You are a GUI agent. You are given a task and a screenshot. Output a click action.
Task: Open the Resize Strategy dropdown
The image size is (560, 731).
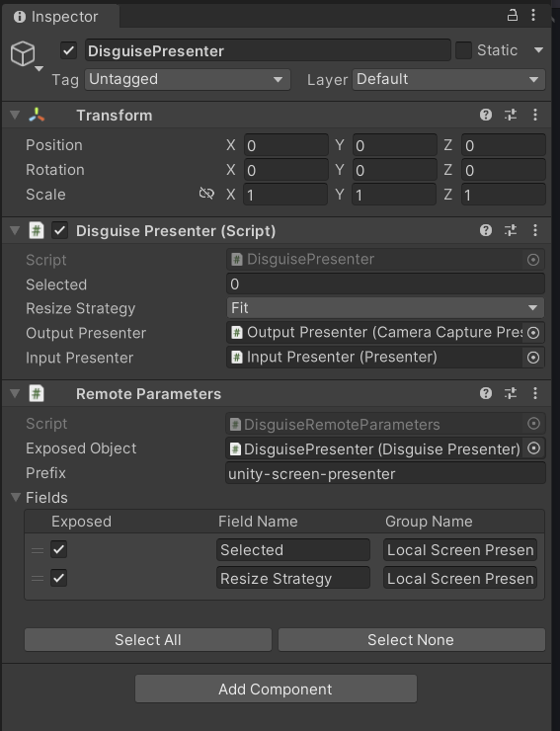(385, 307)
